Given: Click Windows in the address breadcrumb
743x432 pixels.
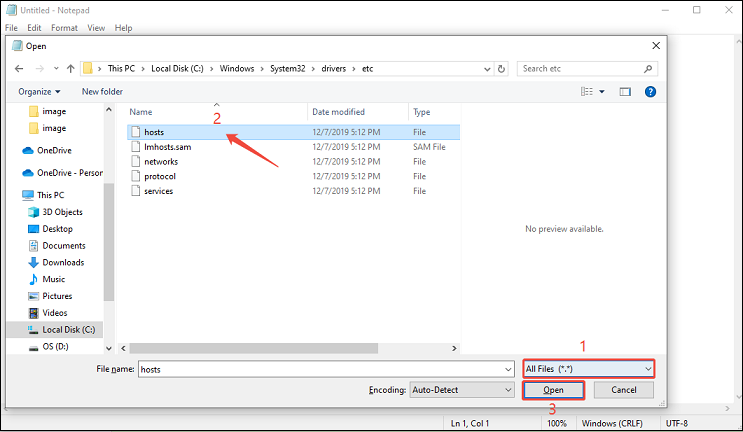Looking at the screenshot, I should point(237,69).
